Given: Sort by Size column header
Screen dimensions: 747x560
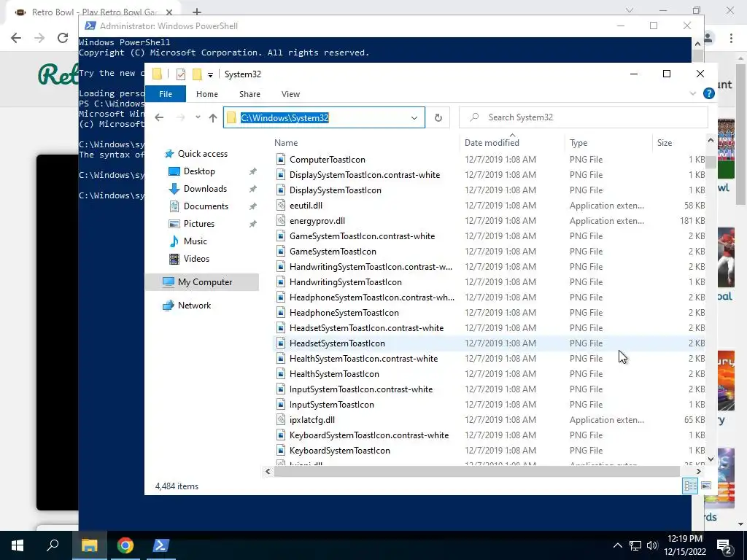Looking at the screenshot, I should pos(664,142).
